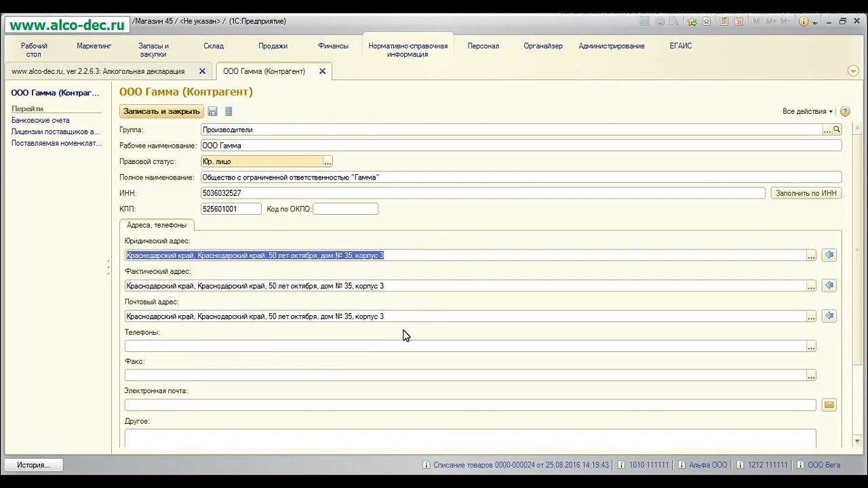Click into the КПП input field
Viewport: 868px width, 488px height.
(231, 209)
